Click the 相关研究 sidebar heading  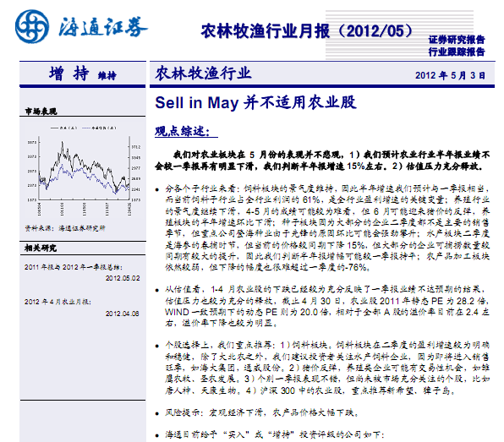41,248
